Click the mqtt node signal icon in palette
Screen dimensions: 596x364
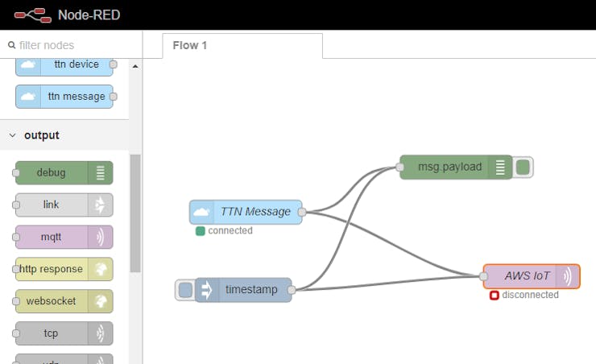(101, 237)
